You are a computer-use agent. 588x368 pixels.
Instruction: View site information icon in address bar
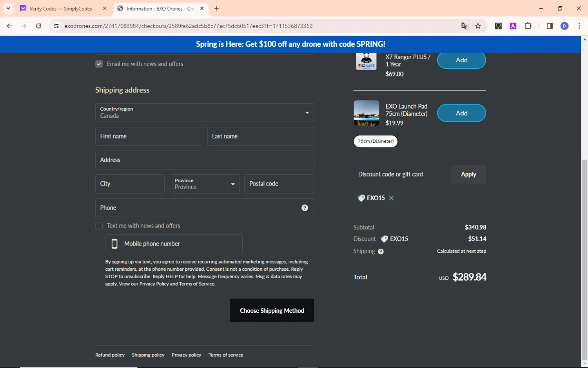click(x=56, y=26)
